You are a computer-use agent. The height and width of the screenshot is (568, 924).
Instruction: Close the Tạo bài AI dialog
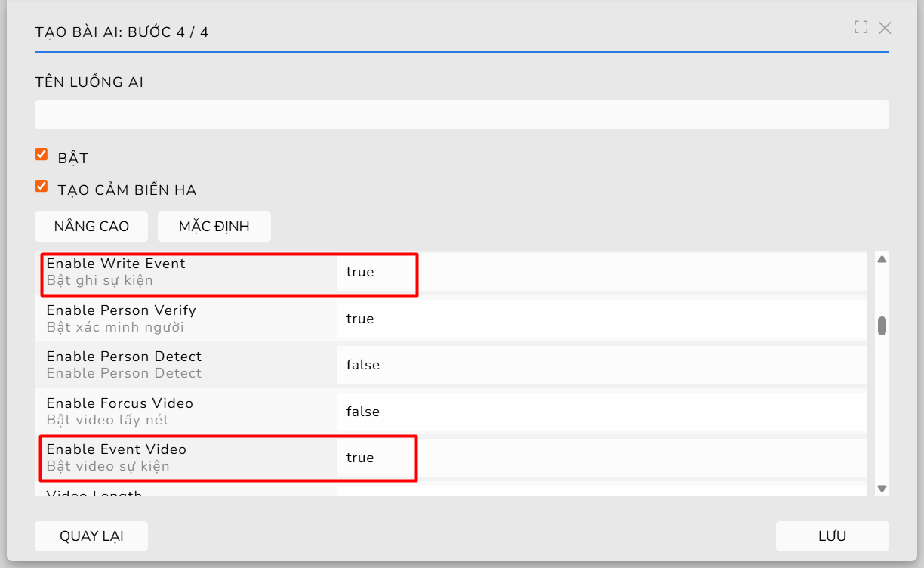click(x=885, y=28)
